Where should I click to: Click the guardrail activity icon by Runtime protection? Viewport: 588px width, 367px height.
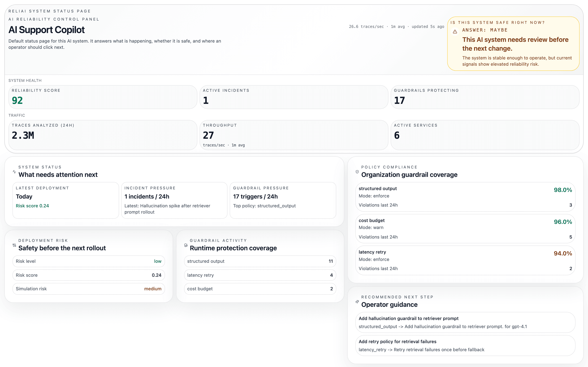[x=186, y=245]
